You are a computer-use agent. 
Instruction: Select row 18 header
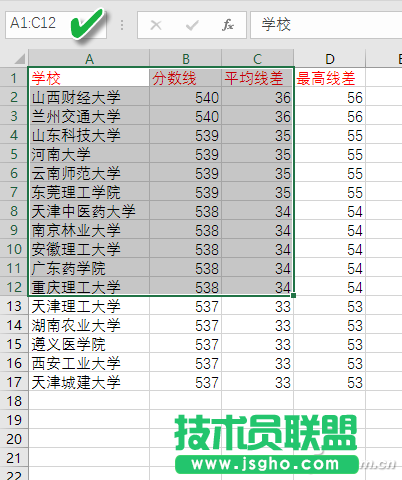(14, 401)
